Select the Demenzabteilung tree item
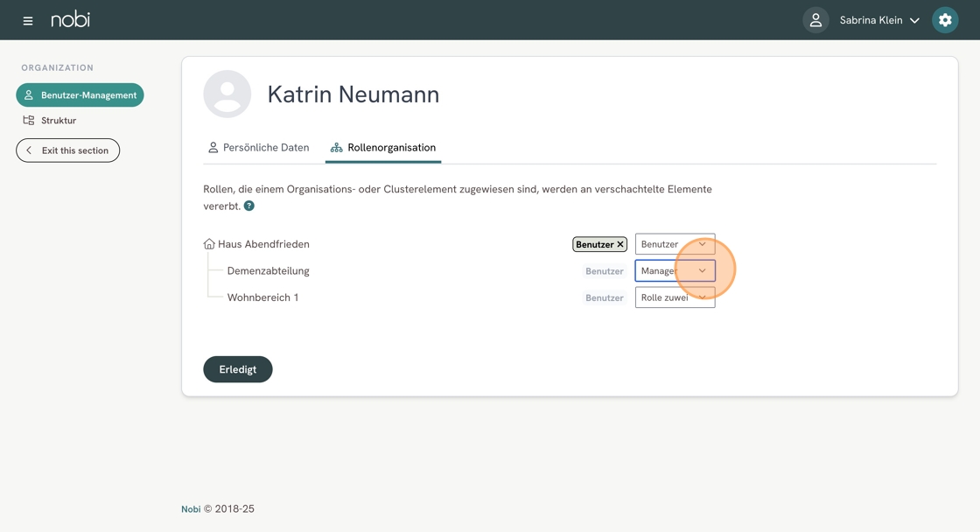Viewport: 980px width, 532px height. pos(268,271)
